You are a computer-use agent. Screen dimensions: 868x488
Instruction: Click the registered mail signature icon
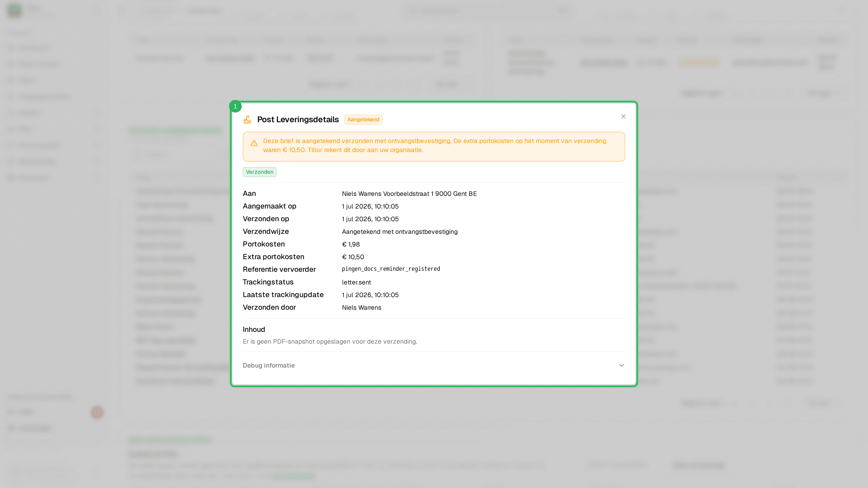click(247, 120)
